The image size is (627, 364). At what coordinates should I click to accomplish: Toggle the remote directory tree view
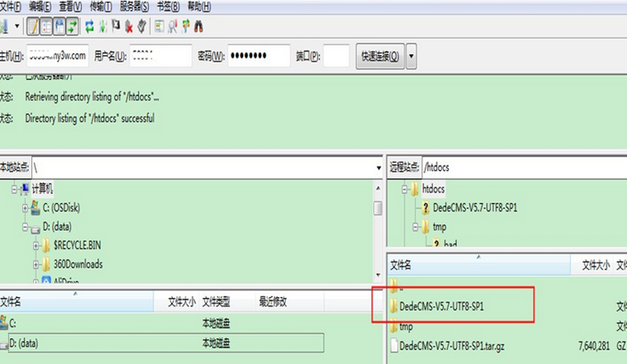[x=59, y=27]
